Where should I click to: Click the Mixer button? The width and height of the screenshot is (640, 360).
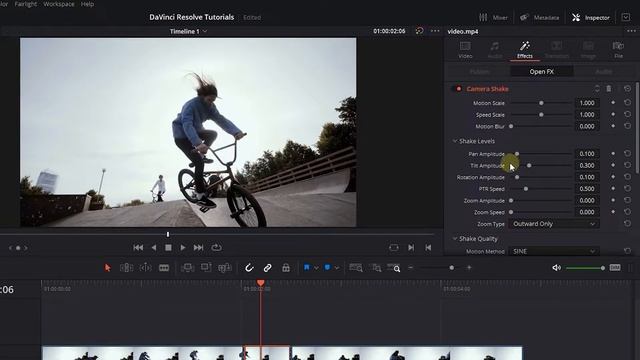click(493, 18)
